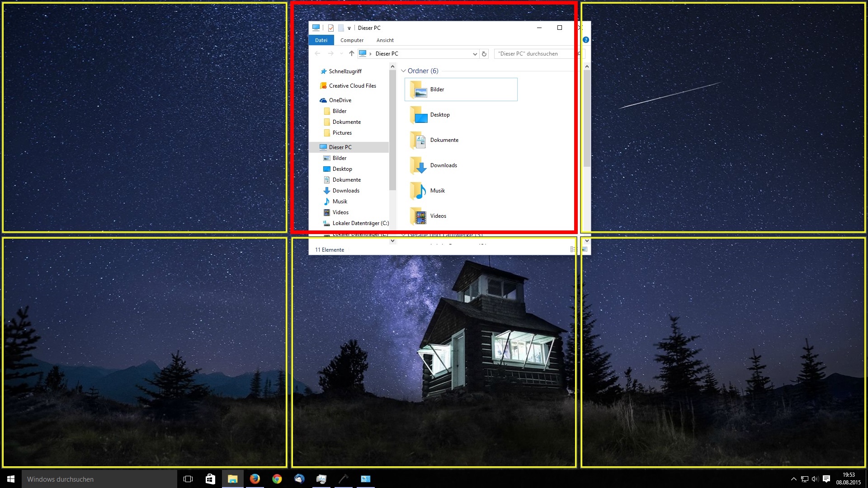Open Creative Cloud Files in sidebar

352,86
